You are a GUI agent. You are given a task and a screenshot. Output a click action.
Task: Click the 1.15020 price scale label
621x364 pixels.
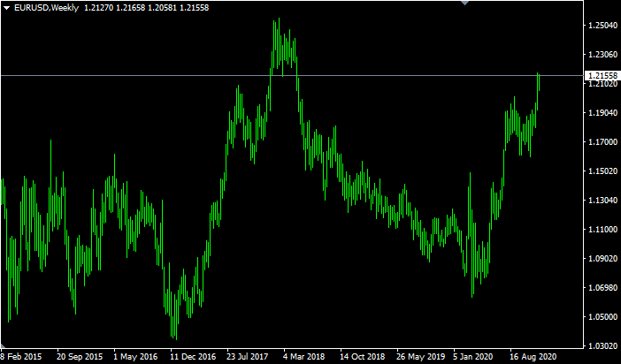602,171
